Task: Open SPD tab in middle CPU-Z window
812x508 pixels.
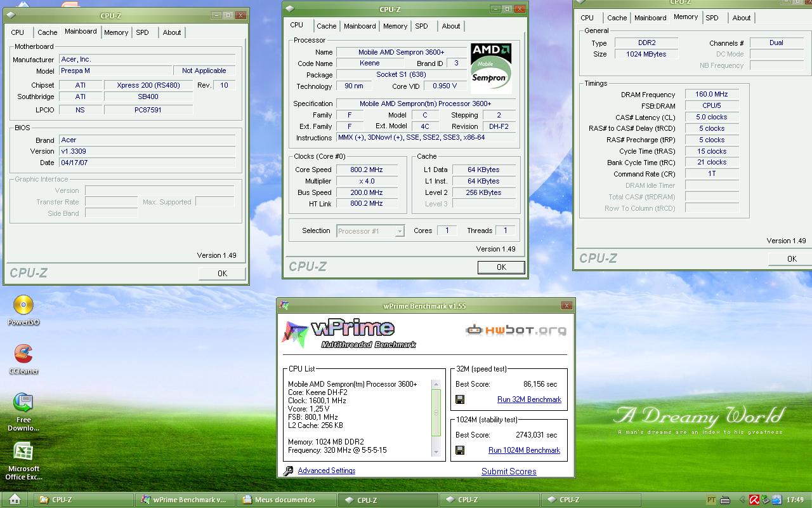Action: 421,26
